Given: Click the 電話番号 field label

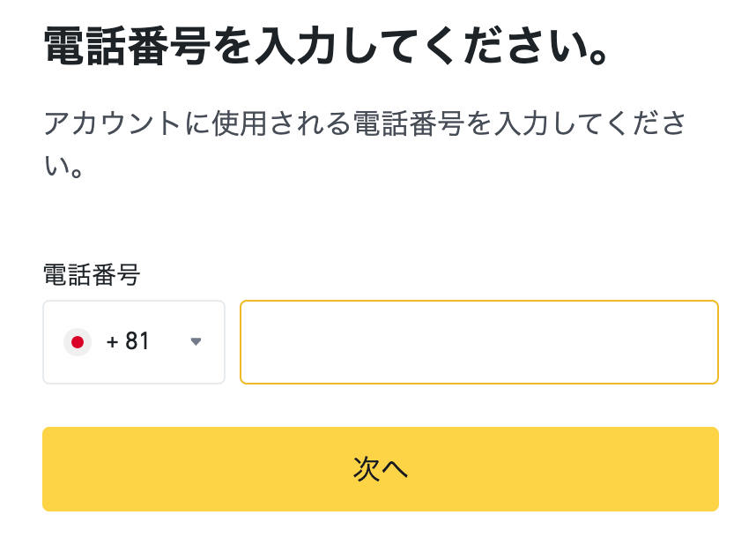Looking at the screenshot, I should [x=92, y=274].
